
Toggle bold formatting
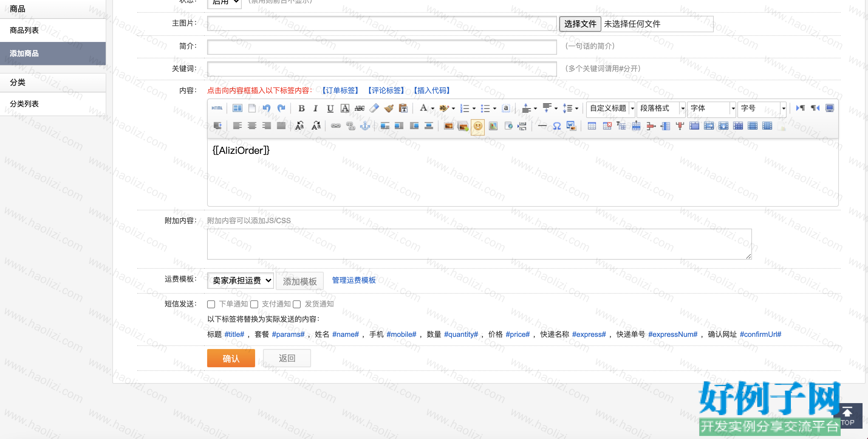(x=302, y=108)
